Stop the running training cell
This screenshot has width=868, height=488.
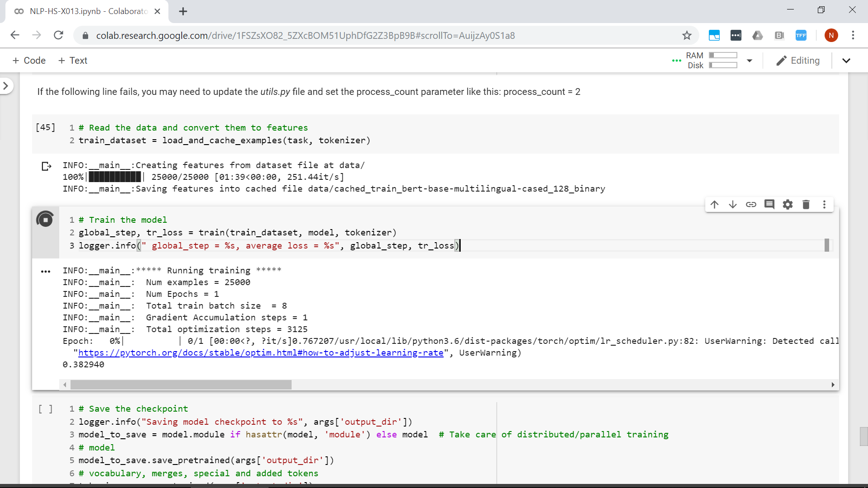click(45, 220)
